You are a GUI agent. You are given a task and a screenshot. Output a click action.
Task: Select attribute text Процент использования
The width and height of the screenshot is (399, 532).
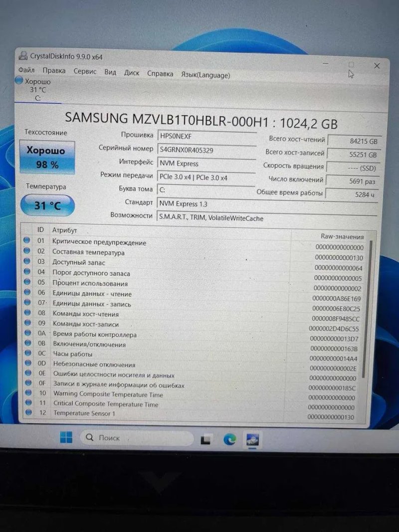90,283
